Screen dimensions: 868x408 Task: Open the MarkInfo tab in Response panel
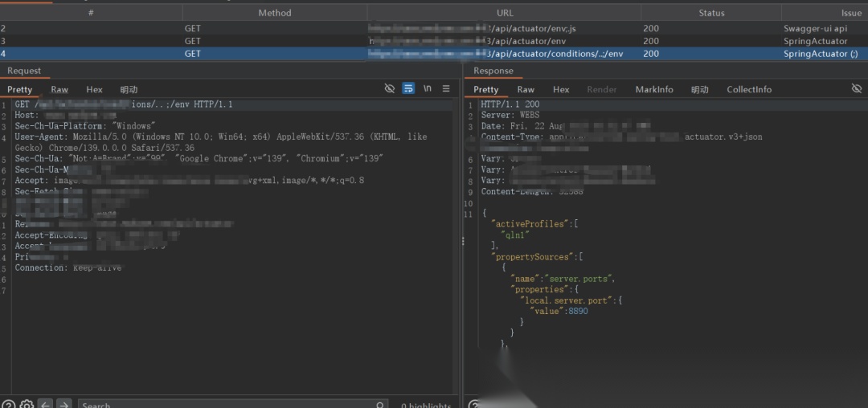pyautogui.click(x=654, y=90)
